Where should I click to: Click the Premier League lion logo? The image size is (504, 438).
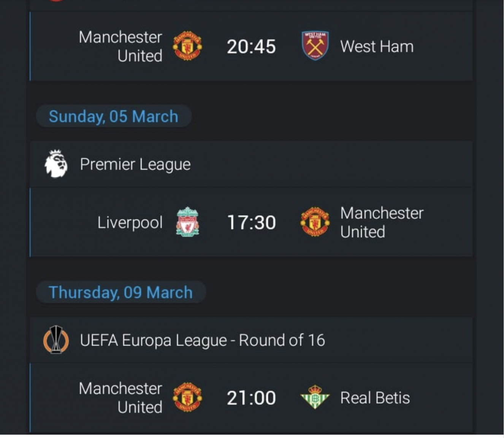coord(56,164)
